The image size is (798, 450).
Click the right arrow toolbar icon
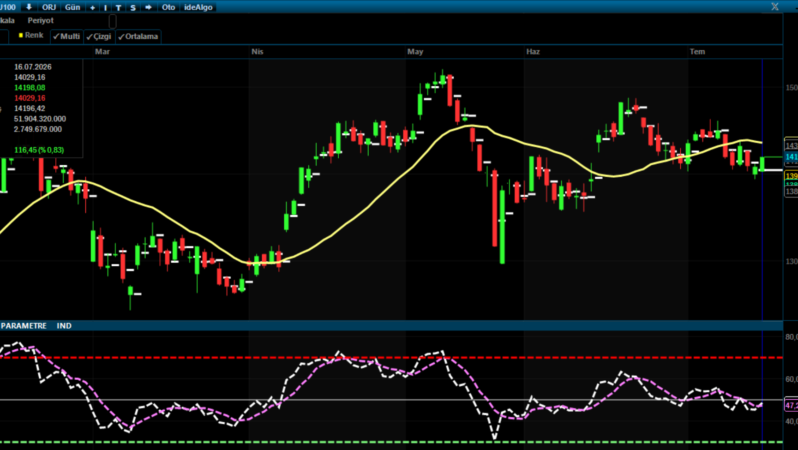(148, 7)
